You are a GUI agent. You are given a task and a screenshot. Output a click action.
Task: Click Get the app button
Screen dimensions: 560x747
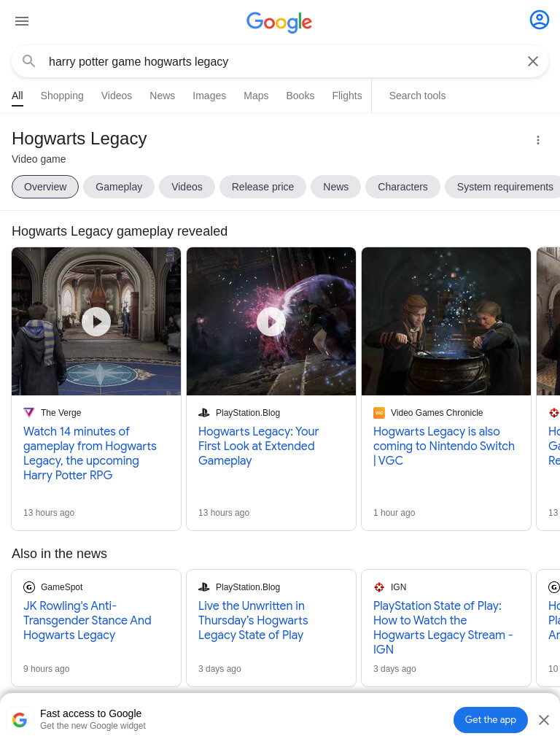[491, 720]
